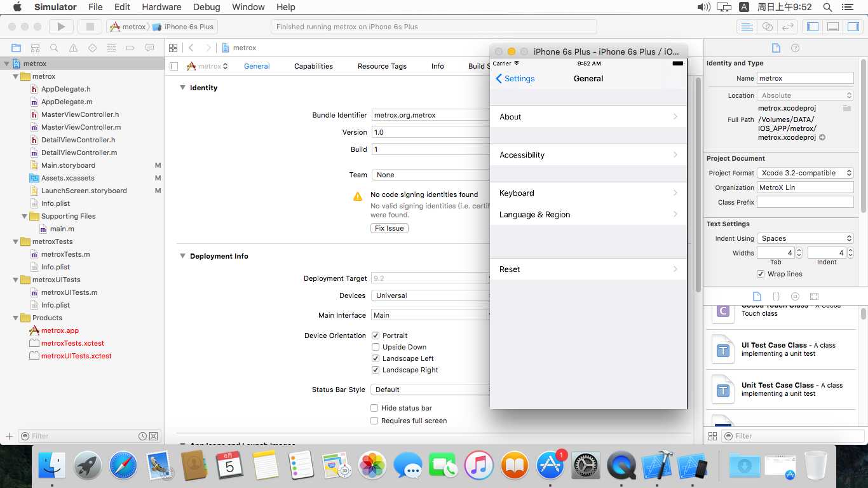Click the Bundle Identifier text field
868x488 pixels.
431,115
